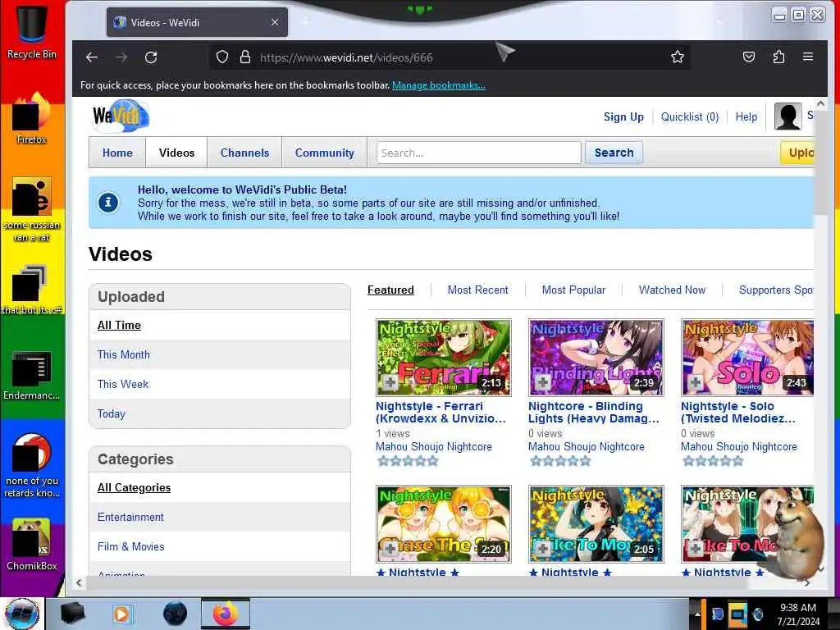This screenshot has height=630, width=840.
Task: Open Nightstyle - Ferrari video thumbnail
Action: click(x=444, y=358)
